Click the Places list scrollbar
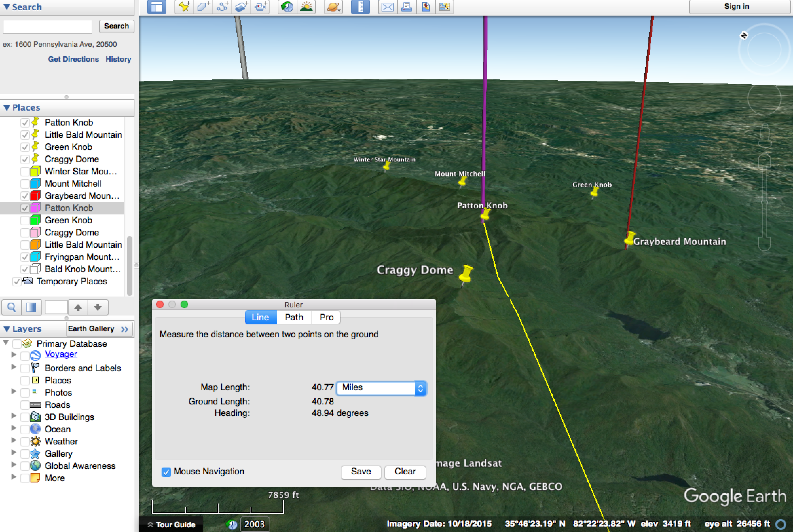Viewport: 793px width, 532px height. [129, 266]
